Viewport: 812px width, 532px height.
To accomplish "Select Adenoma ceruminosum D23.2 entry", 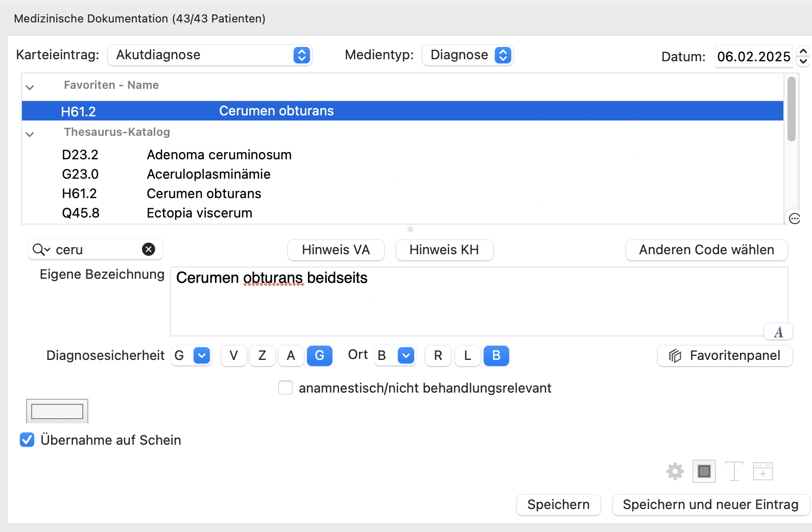I will [177, 155].
